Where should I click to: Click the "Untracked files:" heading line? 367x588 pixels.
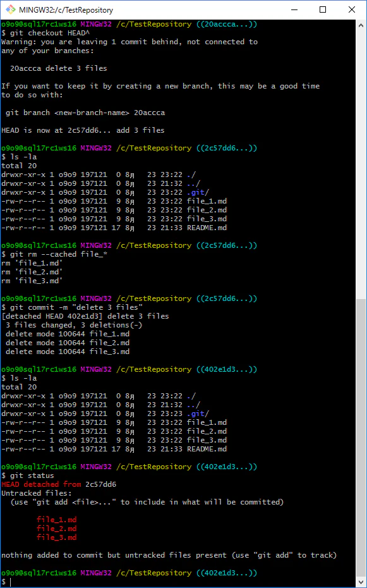37,493
